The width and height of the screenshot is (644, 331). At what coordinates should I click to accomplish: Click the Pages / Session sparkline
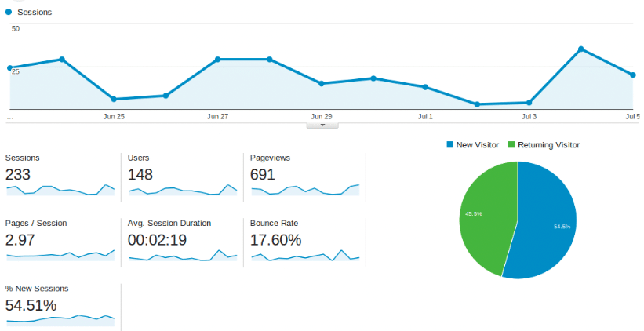click(x=60, y=254)
